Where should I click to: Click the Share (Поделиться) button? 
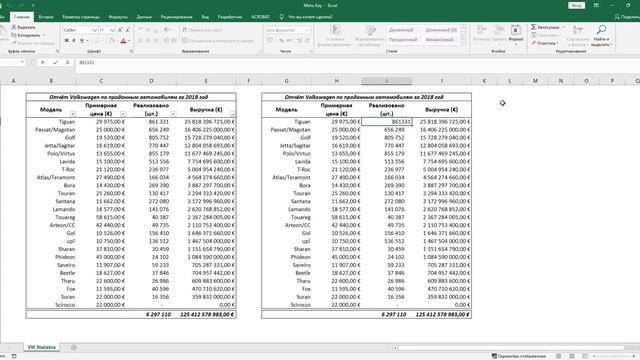tap(628, 17)
